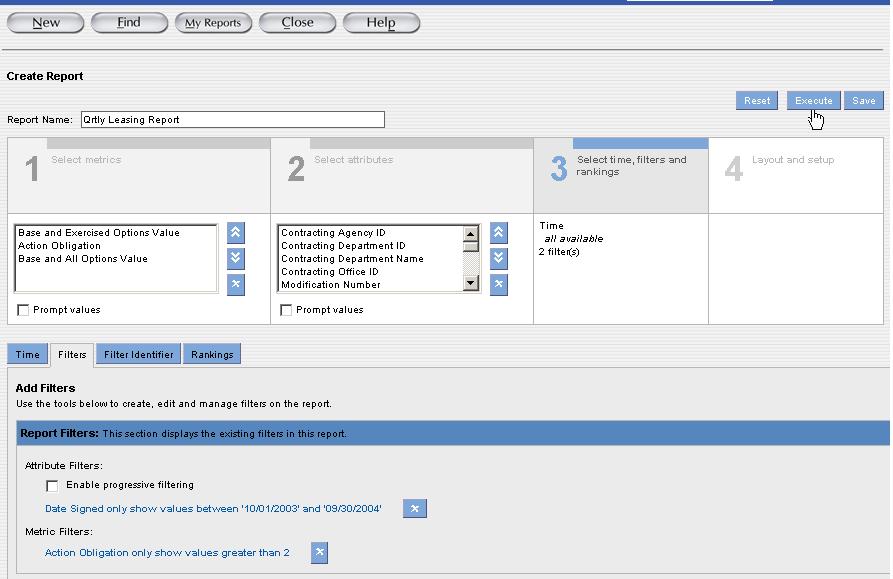Select Action Obligation in metrics list

tap(59, 245)
